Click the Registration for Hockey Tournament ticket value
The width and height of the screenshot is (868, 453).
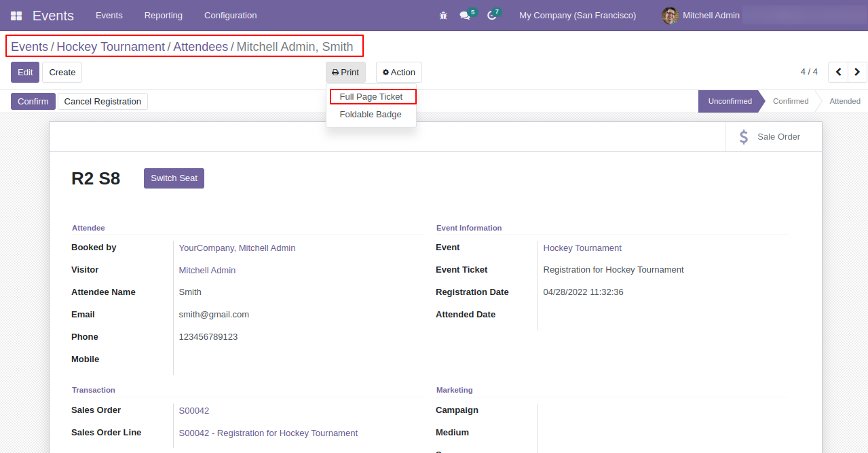(614, 270)
